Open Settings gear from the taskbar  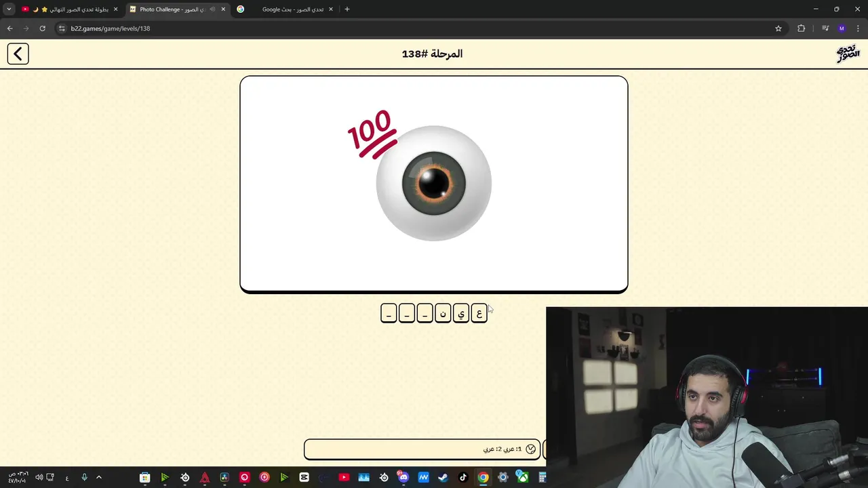point(502,478)
